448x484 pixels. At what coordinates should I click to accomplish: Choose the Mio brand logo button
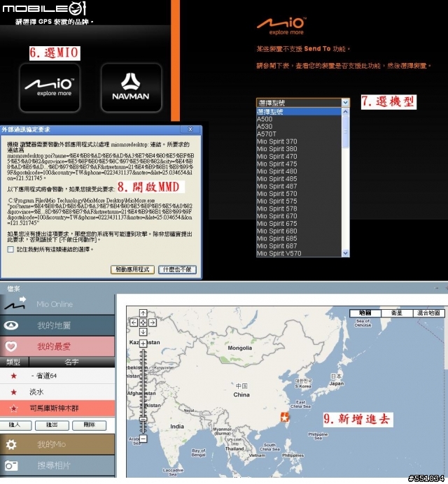point(50,87)
